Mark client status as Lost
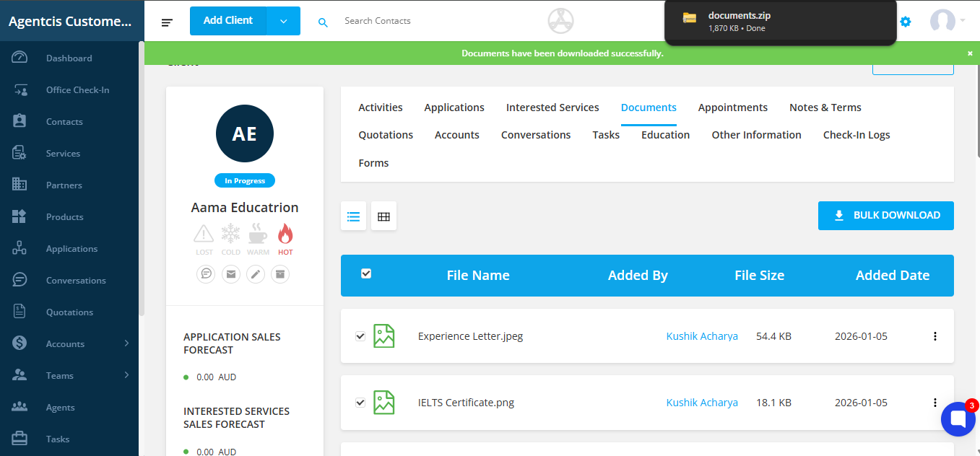 [x=204, y=240]
